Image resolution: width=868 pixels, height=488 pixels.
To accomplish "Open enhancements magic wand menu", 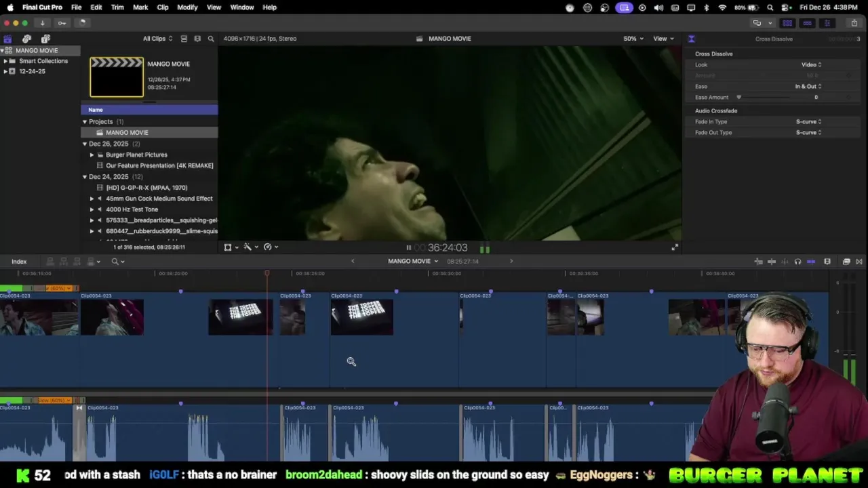I will (250, 247).
